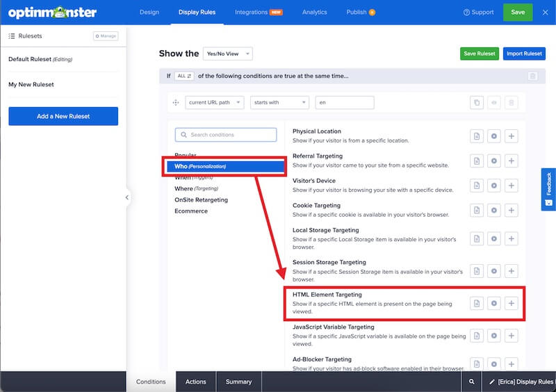Open Physical Location documentation icon
Viewport: 556px width, 392px height.
click(477, 136)
